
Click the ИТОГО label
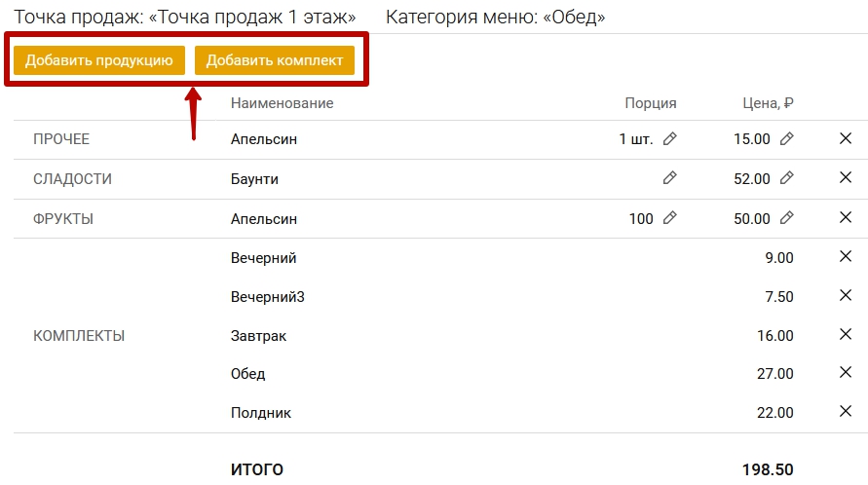[257, 469]
